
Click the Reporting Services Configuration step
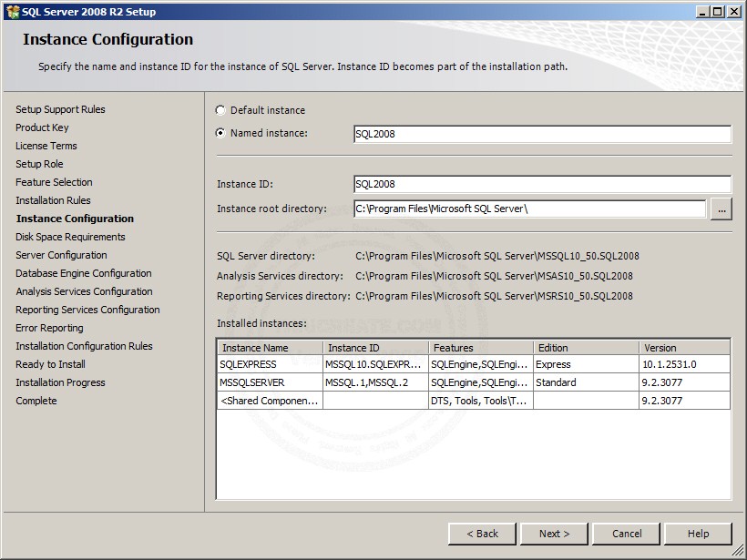[87, 310]
